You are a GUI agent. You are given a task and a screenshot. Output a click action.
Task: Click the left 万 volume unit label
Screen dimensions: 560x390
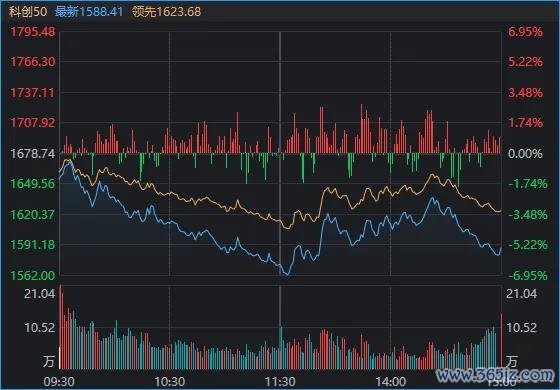49,361
